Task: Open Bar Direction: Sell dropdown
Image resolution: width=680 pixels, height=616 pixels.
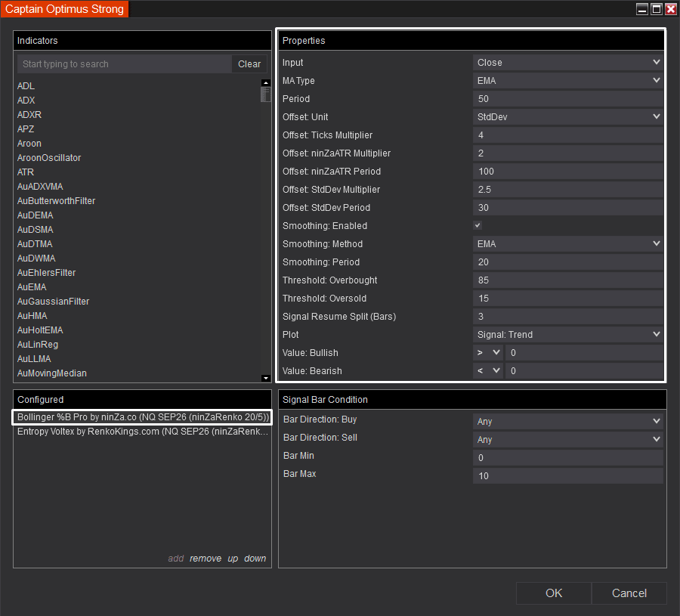Action: pyautogui.click(x=567, y=439)
